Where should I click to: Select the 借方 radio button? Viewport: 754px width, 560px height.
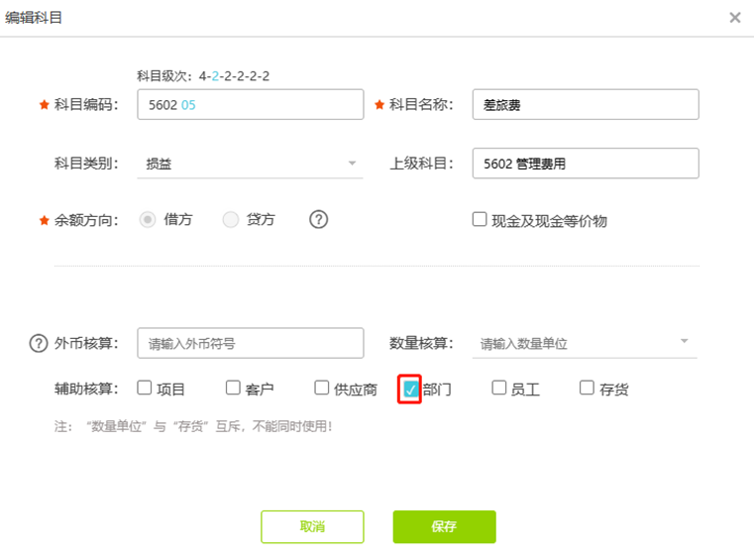148,220
